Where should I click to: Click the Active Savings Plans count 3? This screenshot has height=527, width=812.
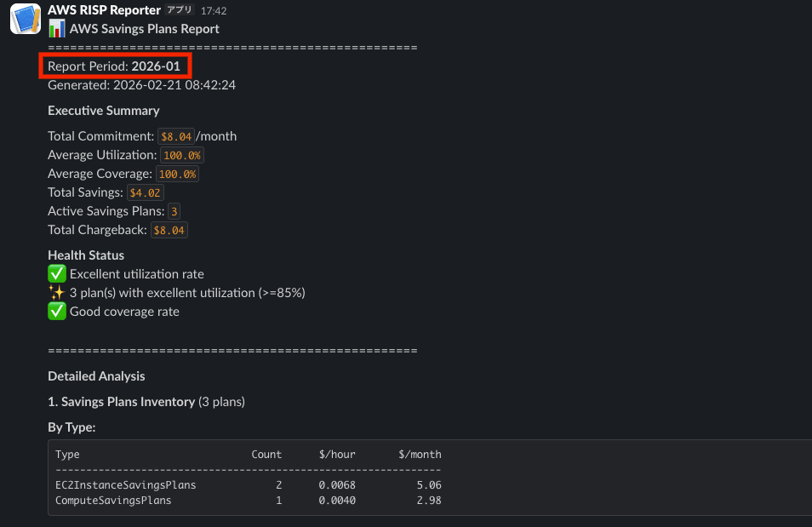(174, 211)
